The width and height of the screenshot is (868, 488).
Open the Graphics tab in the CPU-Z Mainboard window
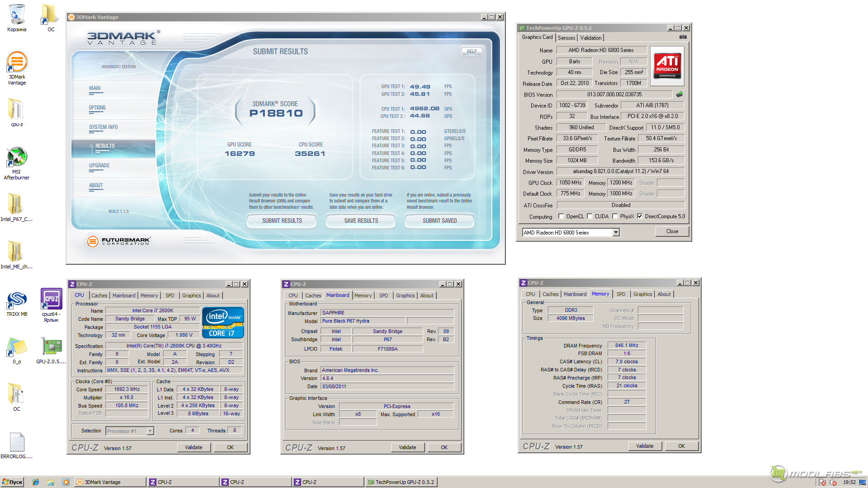pyautogui.click(x=405, y=296)
